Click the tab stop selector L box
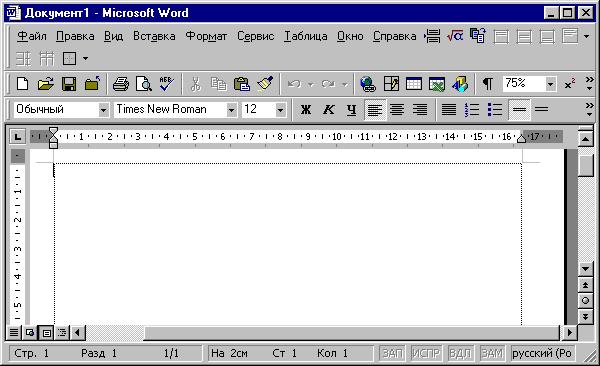Screen dimensions: 600x366 (17, 137)
